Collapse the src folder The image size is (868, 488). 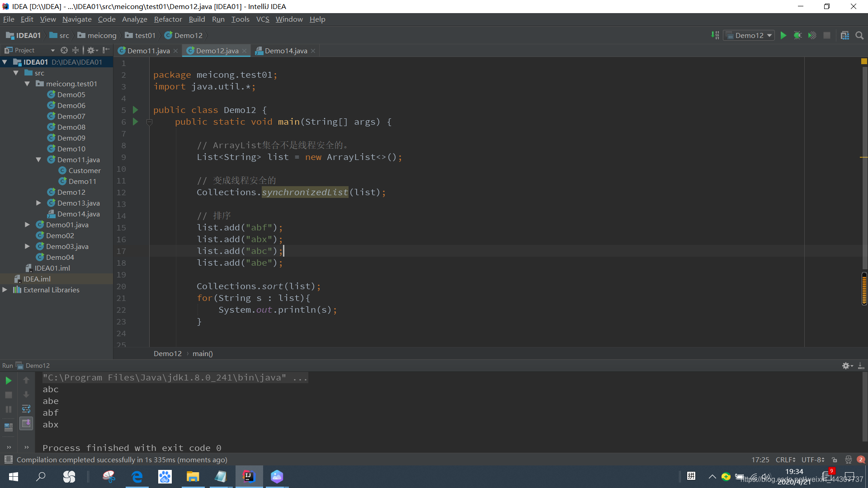pyautogui.click(x=16, y=73)
